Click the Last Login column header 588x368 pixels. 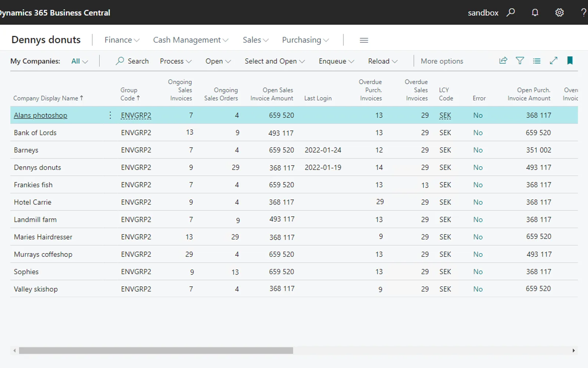[318, 98]
